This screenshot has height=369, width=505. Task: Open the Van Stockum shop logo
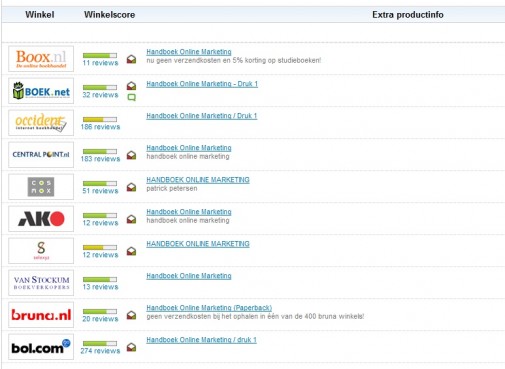pyautogui.click(x=41, y=283)
